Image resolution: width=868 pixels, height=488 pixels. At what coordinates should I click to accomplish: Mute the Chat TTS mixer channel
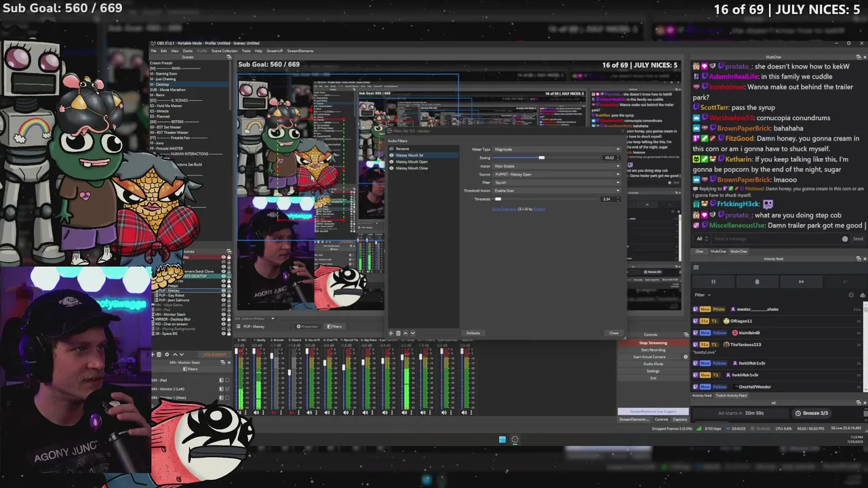click(x=328, y=412)
